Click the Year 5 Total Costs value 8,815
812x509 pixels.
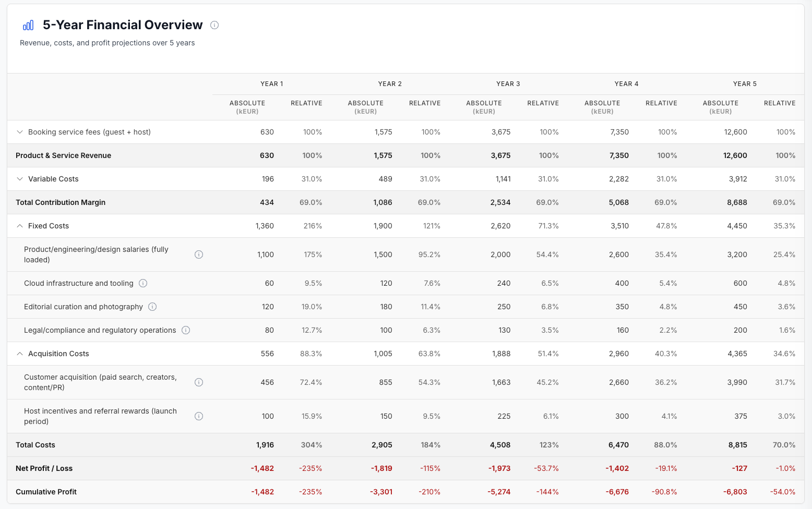click(x=737, y=445)
